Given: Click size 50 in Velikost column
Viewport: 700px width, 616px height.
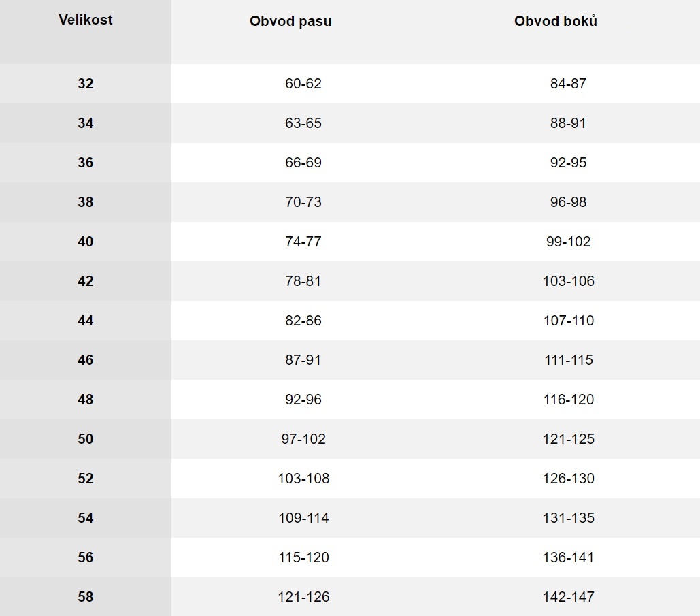Looking at the screenshot, I should pos(85,438).
